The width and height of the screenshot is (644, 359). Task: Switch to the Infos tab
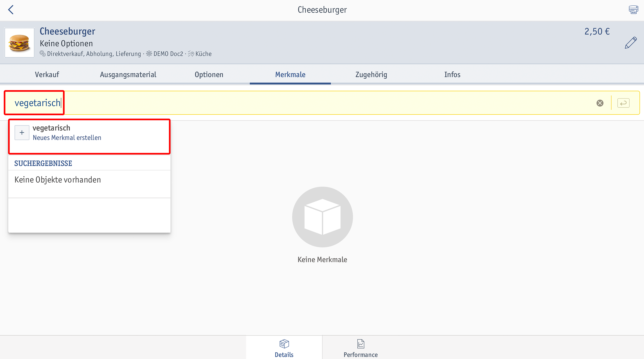tap(452, 74)
